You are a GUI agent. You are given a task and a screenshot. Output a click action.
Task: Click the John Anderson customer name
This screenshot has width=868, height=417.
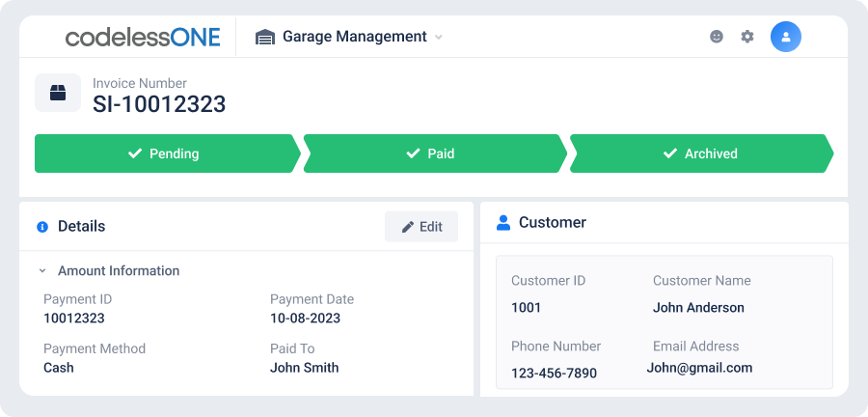click(698, 308)
